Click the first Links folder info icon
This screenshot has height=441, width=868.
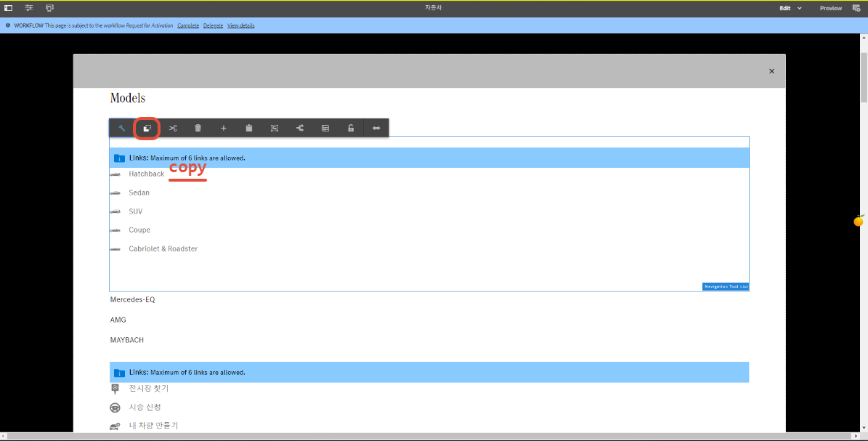[x=119, y=158]
